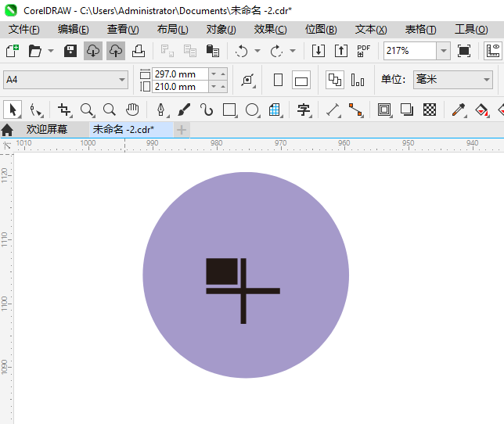Decrease page width with down stepper
Viewport: 504px width, 424px height.
click(x=214, y=74)
